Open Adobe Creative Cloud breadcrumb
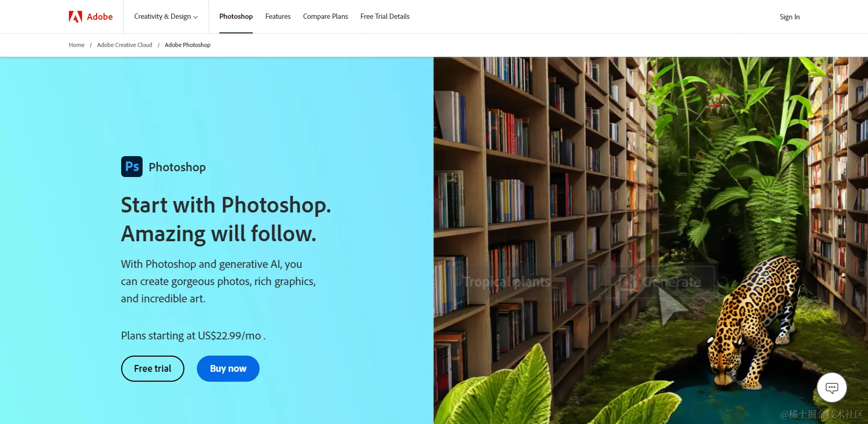 pos(125,45)
